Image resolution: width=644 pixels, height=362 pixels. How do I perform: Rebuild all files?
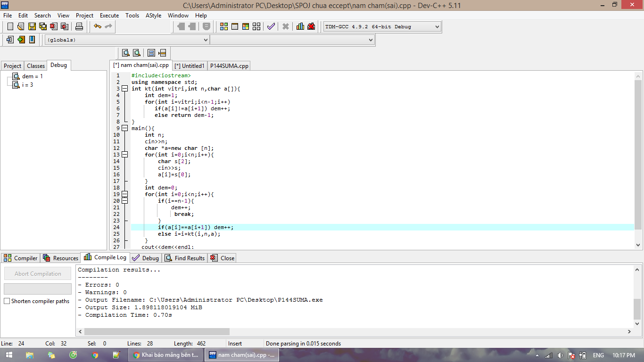click(x=256, y=26)
